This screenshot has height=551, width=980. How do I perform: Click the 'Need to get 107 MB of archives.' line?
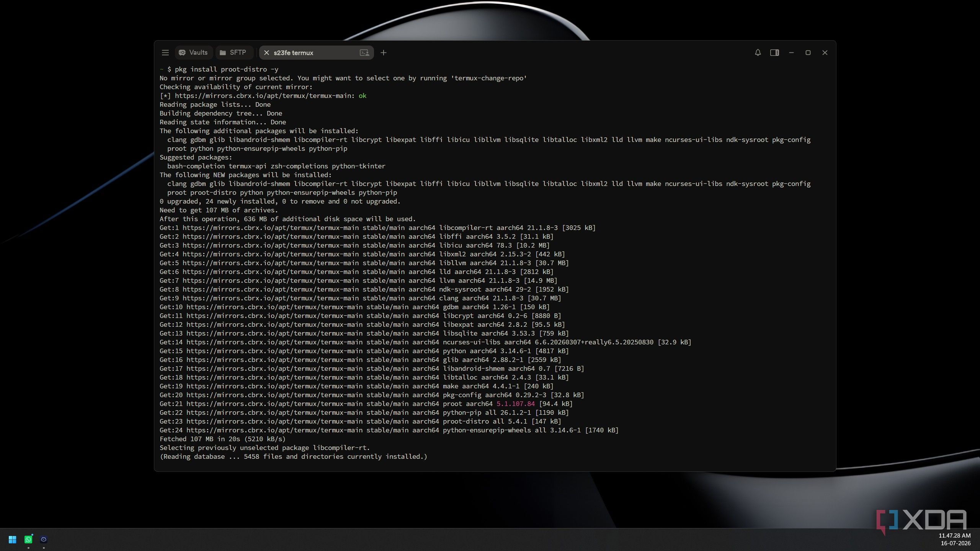click(219, 210)
